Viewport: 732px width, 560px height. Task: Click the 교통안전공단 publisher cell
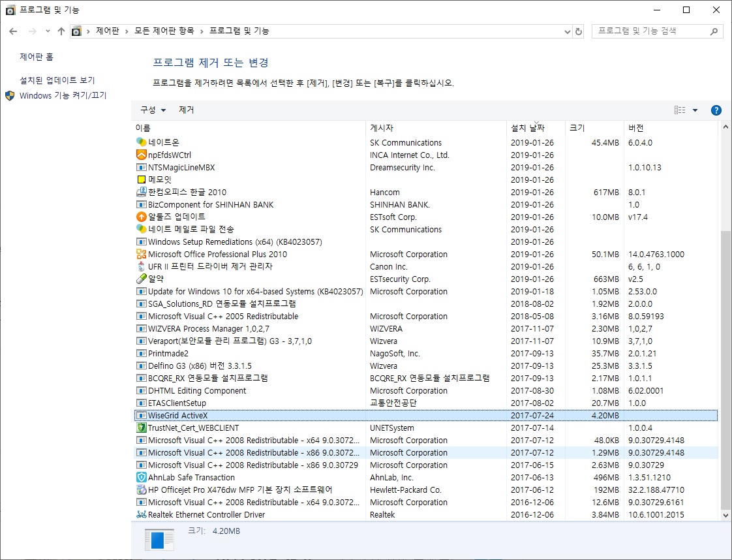(x=393, y=403)
